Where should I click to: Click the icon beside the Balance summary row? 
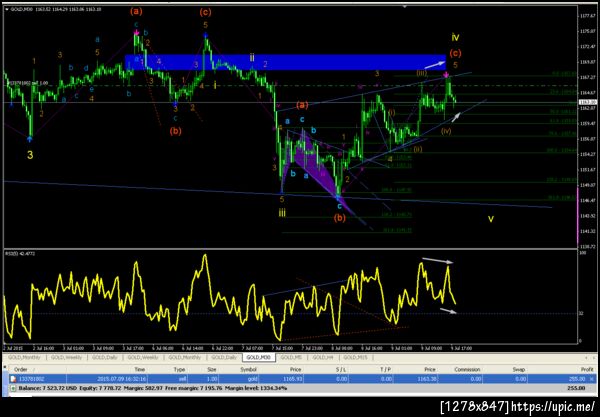pyautogui.click(x=13, y=388)
